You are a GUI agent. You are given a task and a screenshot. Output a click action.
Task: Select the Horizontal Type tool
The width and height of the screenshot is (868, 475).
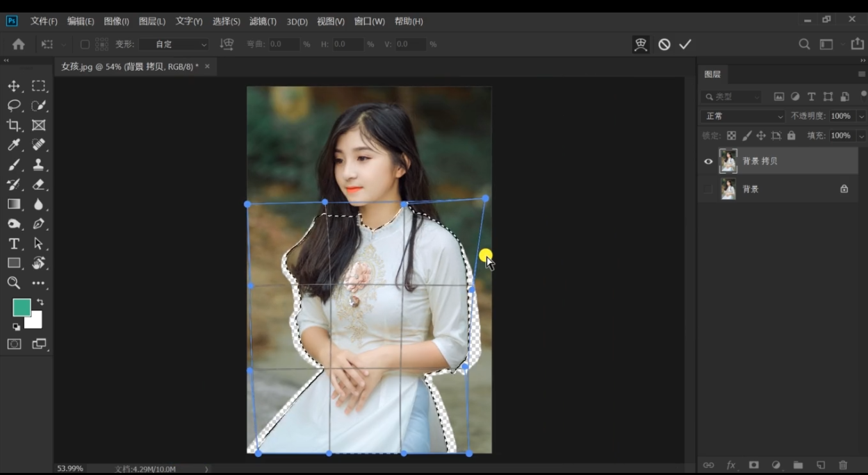(14, 244)
